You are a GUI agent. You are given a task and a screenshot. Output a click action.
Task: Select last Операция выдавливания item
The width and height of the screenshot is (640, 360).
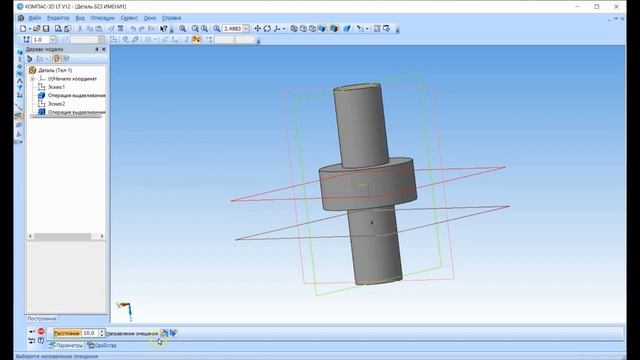(x=77, y=112)
